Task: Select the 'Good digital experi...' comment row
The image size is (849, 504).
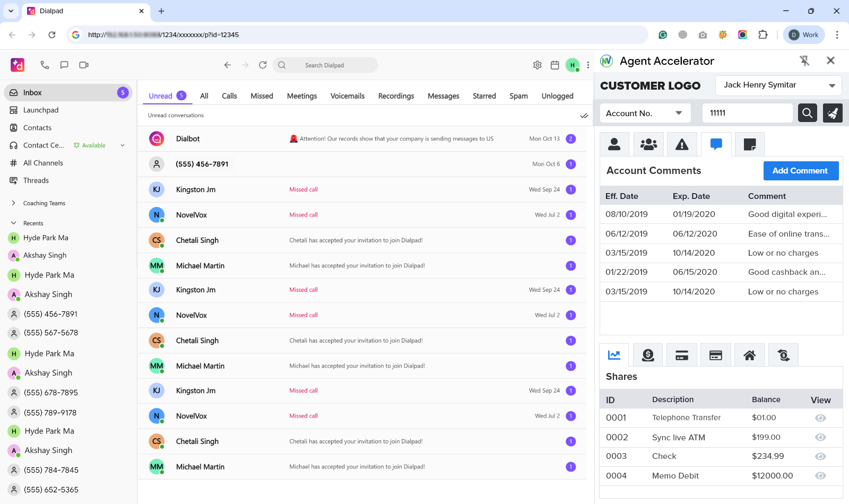Action: [x=721, y=214]
